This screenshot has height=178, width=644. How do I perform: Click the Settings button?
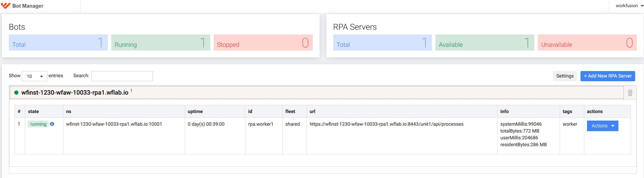point(565,76)
